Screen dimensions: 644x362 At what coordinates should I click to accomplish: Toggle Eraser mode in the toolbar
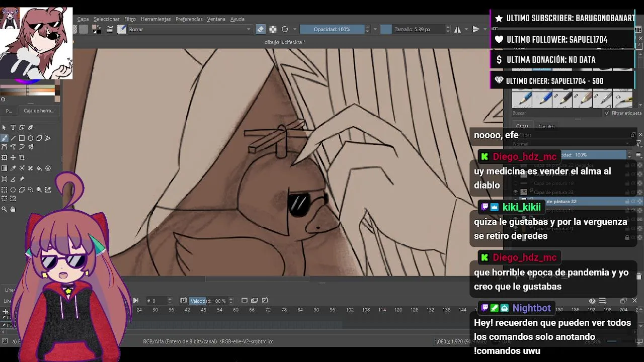coord(261,29)
